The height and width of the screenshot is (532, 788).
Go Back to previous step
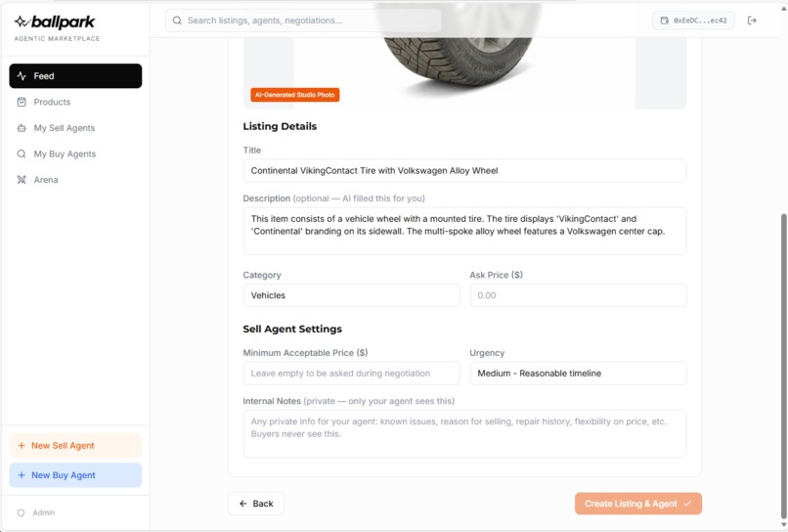(x=256, y=504)
